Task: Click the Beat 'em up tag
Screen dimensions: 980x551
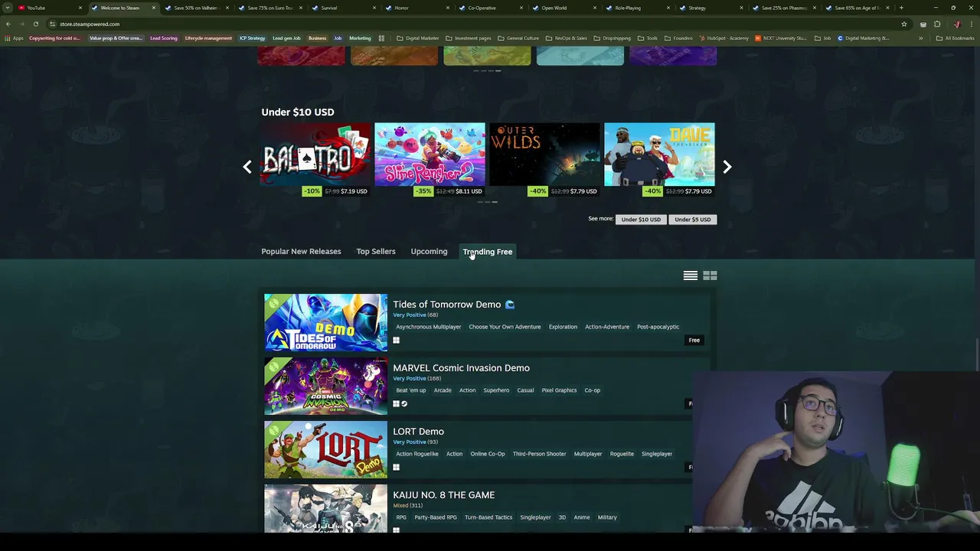Action: click(411, 390)
